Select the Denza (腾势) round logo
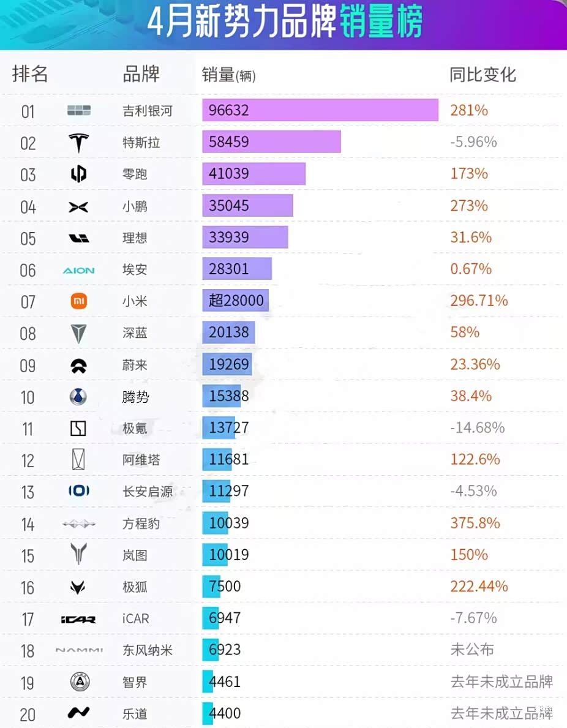Image resolution: width=567 pixels, height=728 pixels. coord(78,397)
